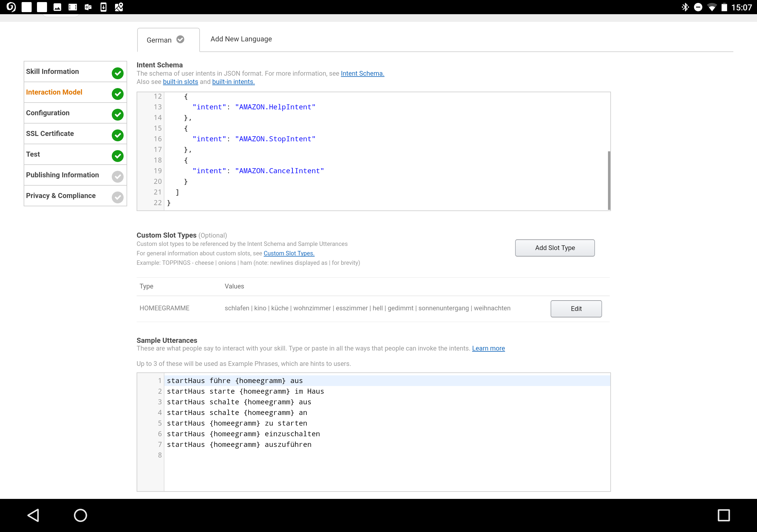Click the Publishing Information gray icon
Image resolution: width=757 pixels, height=532 pixels.
pos(117,175)
